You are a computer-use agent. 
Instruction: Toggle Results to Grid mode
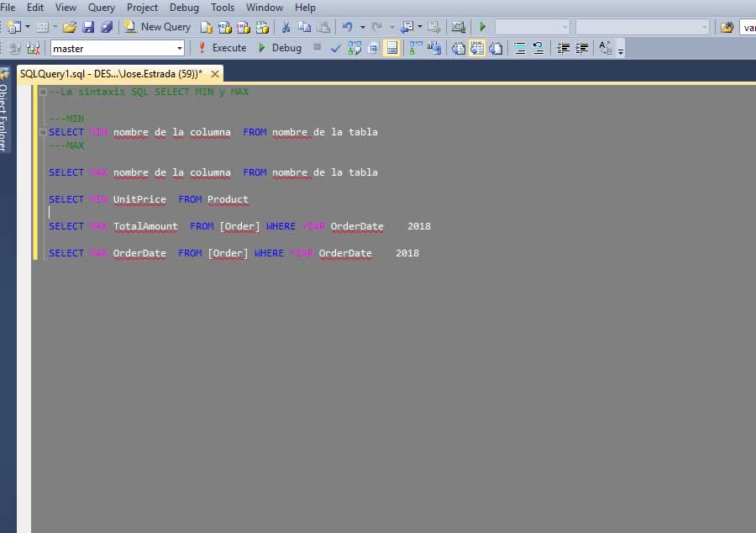click(475, 48)
